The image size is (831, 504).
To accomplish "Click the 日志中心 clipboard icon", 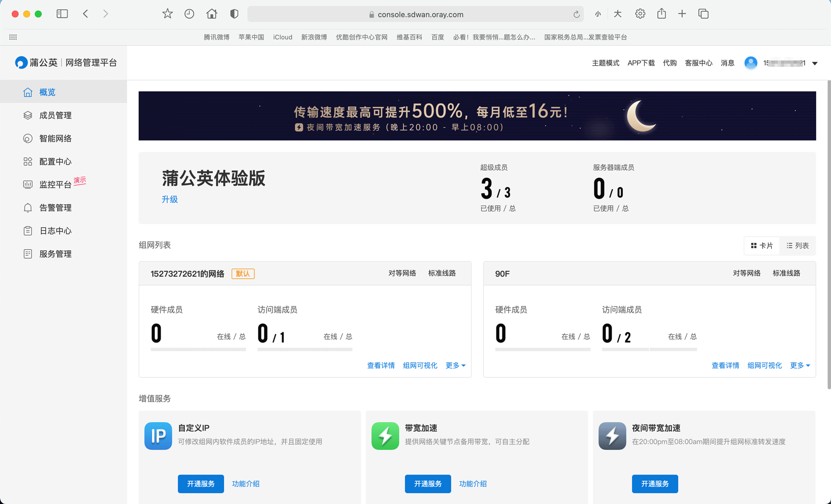I will tap(28, 231).
